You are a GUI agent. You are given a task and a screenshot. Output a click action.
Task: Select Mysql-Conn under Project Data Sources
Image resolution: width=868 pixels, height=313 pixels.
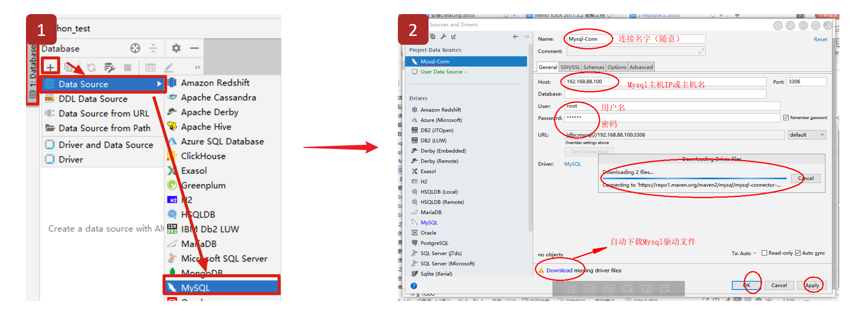point(466,61)
